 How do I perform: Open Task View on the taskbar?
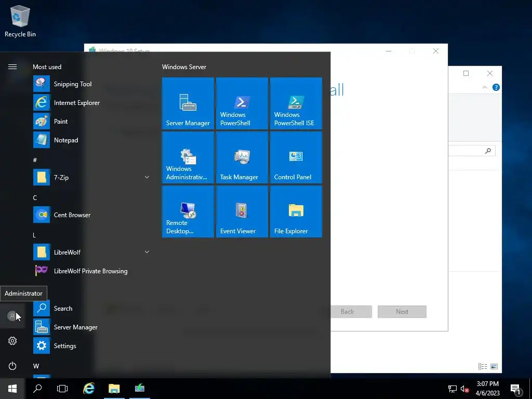(62, 389)
